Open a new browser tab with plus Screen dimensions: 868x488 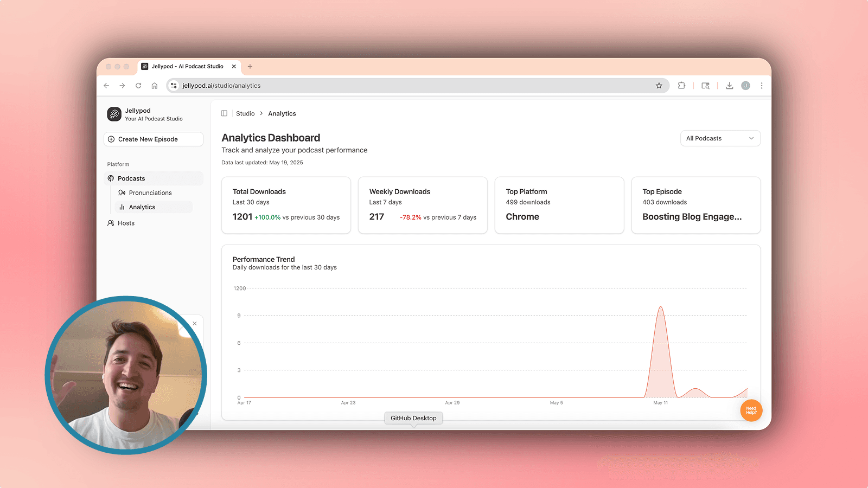point(250,67)
